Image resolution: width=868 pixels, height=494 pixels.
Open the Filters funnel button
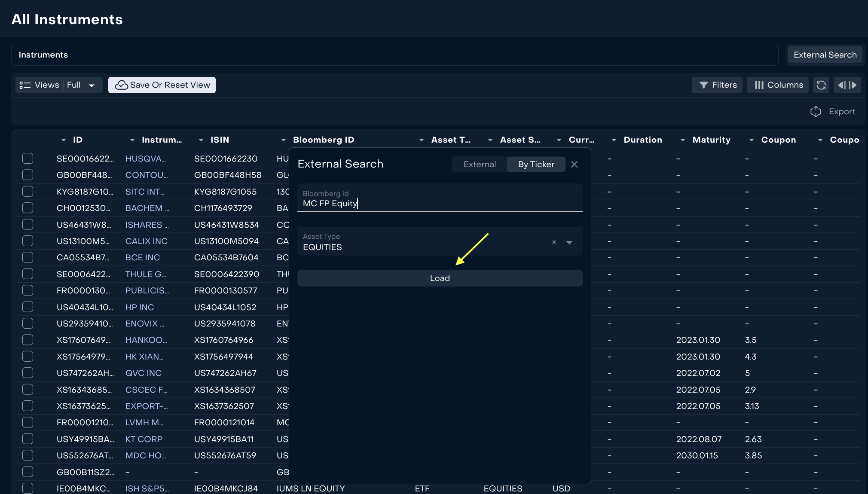(717, 85)
